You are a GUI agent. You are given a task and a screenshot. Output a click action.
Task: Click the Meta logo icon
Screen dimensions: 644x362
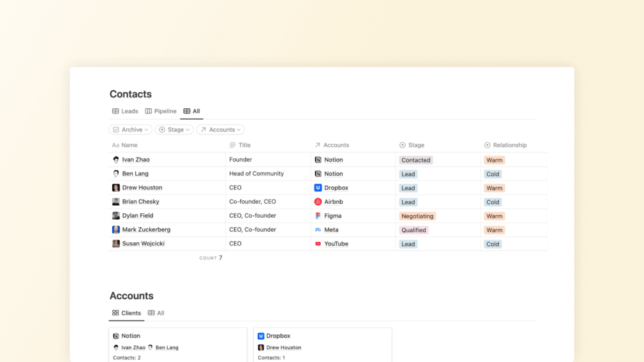[x=318, y=230]
